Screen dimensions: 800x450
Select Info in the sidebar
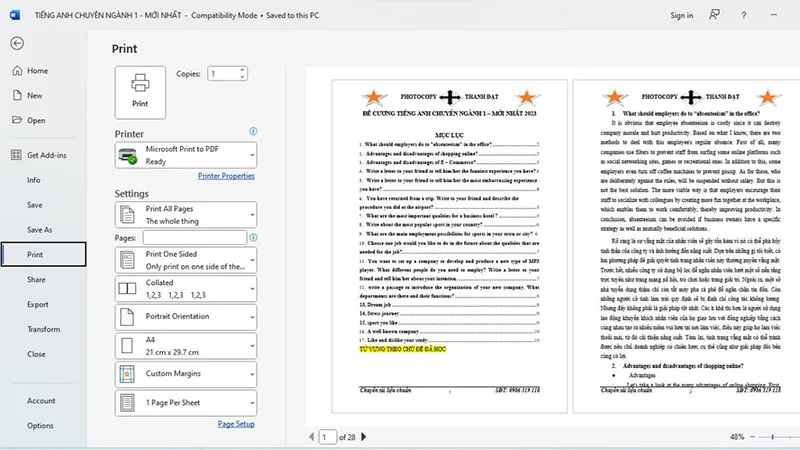34,180
